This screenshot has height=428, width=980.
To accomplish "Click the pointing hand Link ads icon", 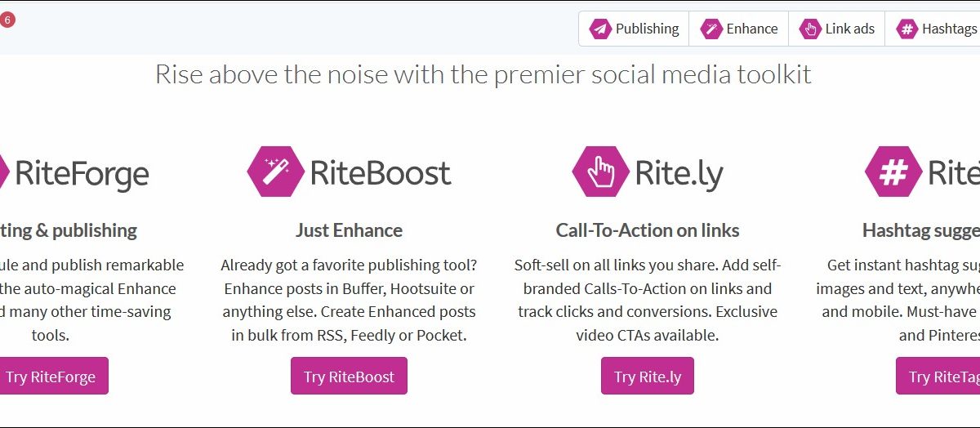I will 810,29.
